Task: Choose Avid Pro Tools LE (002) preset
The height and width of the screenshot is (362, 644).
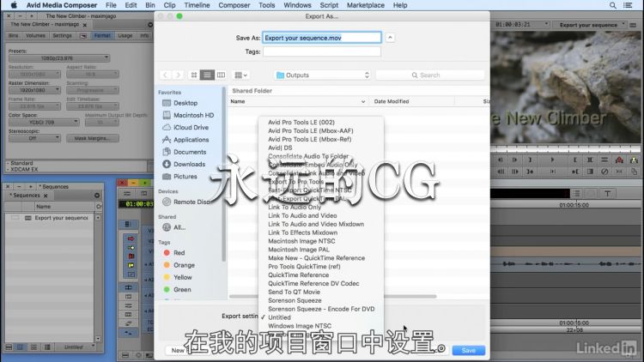Action: pos(301,123)
